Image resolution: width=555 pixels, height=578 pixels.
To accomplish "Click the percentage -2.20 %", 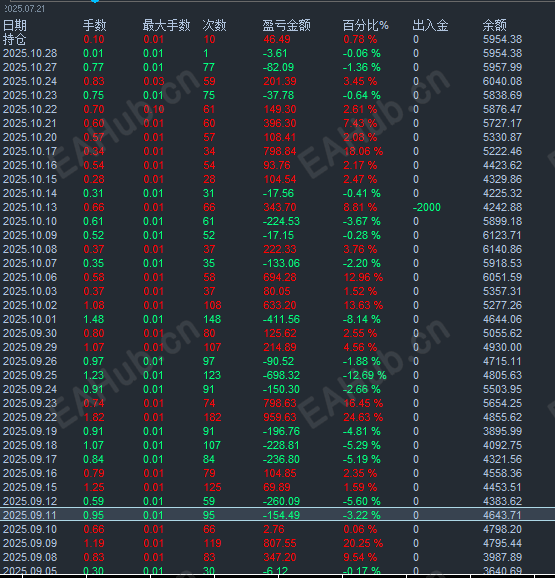I will (x=362, y=264).
